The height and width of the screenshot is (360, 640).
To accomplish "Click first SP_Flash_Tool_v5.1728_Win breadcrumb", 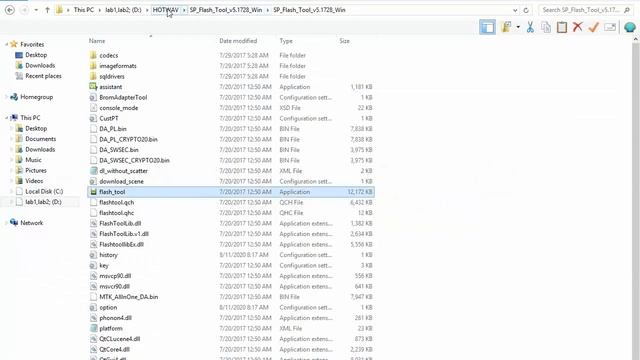I will [226, 10].
